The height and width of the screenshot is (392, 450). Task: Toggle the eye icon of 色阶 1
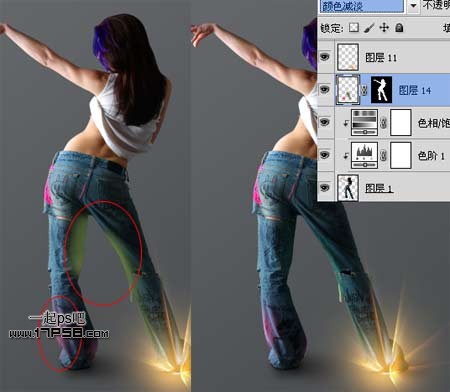click(x=325, y=155)
